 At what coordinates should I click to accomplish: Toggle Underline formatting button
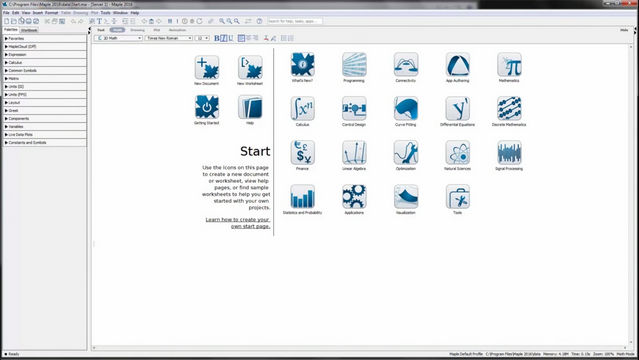pyautogui.click(x=231, y=38)
